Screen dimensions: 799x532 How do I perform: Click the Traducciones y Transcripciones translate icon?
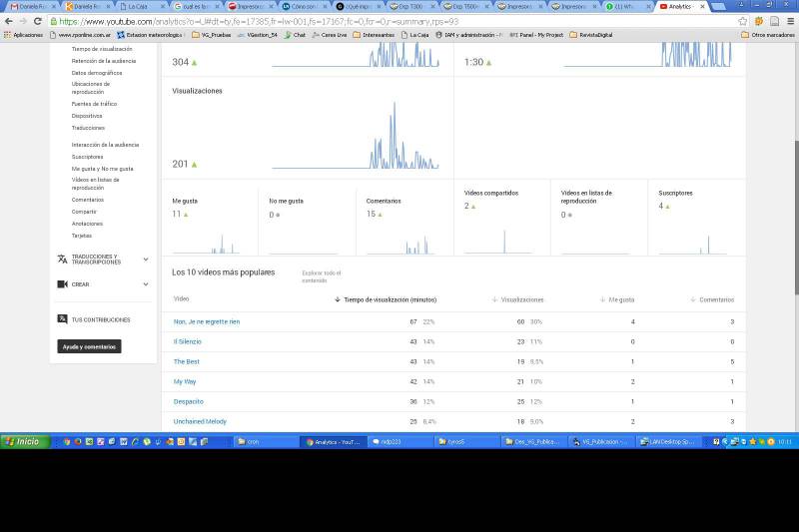62,260
